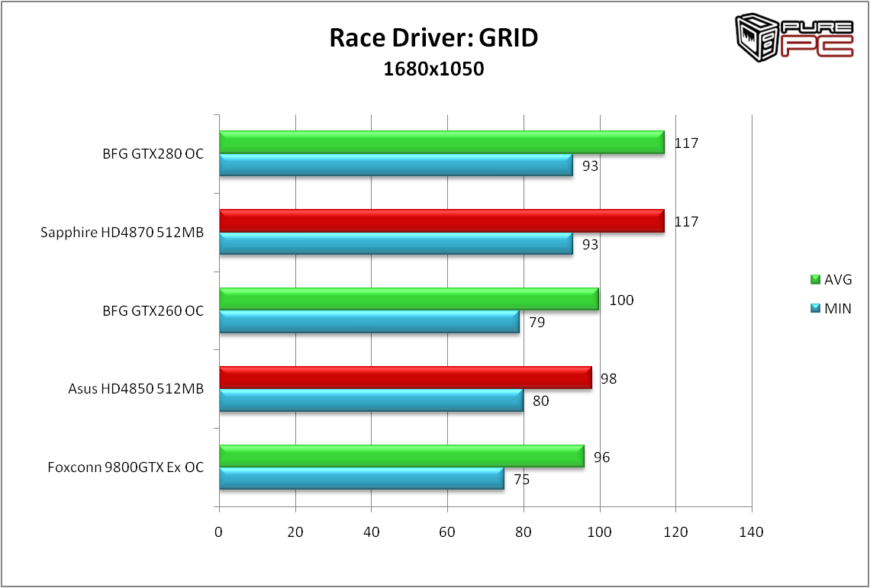Screen dimensions: 870x588
Task: Click the "Asus HD4850 512MB" axis label
Action: pos(136,388)
